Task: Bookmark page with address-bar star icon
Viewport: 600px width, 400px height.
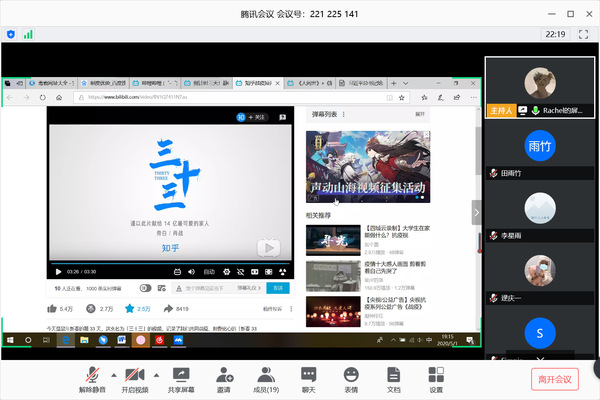Action: point(401,98)
